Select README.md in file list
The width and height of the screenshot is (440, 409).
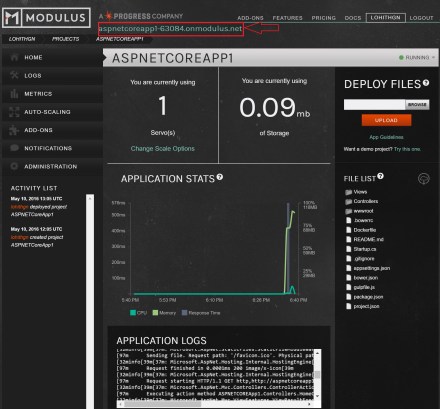(365, 239)
